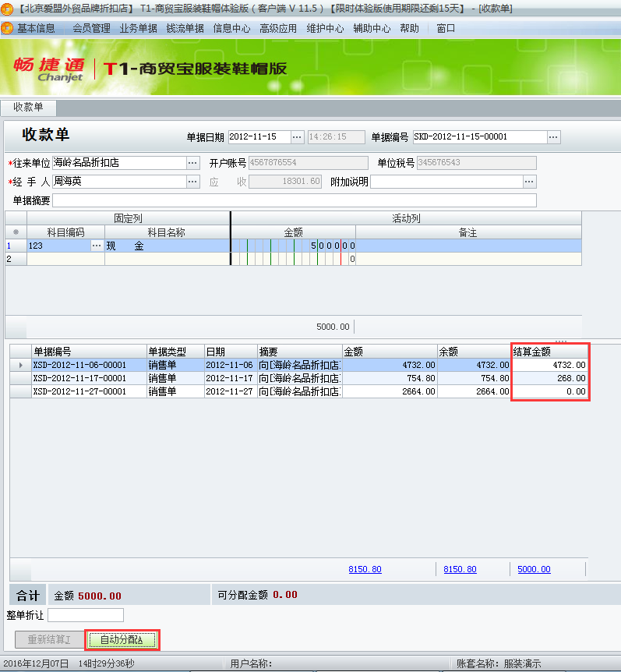Open date picker beside 单据日期 field
The width and height of the screenshot is (621, 672).
point(297,137)
